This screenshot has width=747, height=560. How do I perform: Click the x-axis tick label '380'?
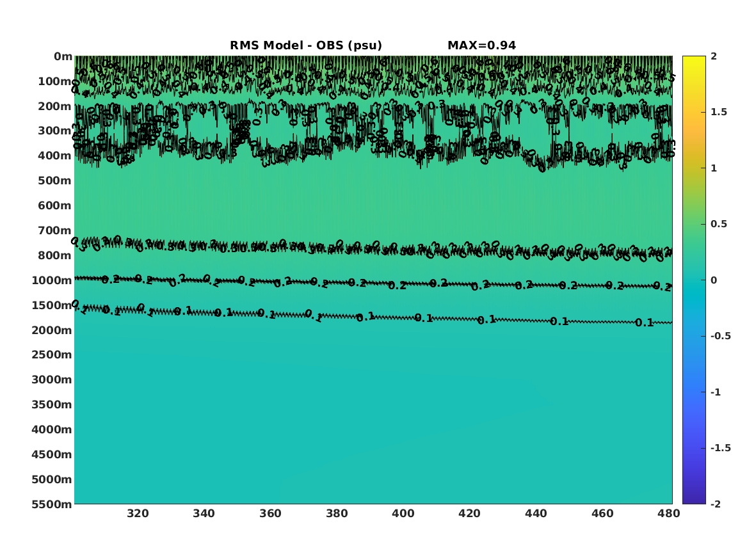click(337, 513)
